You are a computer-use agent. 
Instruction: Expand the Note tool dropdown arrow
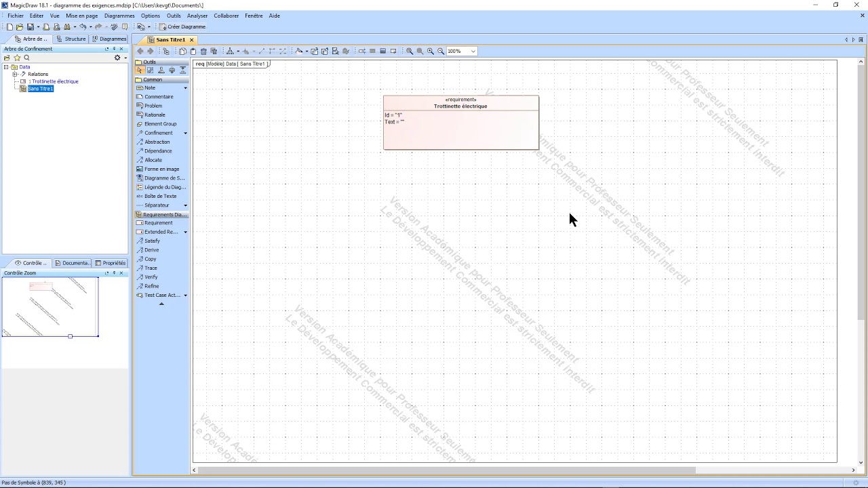[x=185, y=88]
